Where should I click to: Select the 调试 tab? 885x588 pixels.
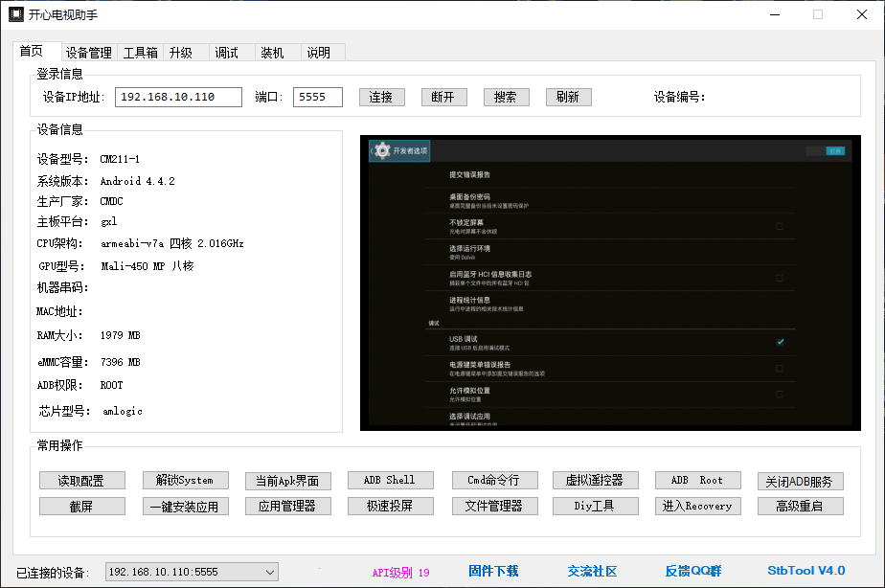point(227,53)
